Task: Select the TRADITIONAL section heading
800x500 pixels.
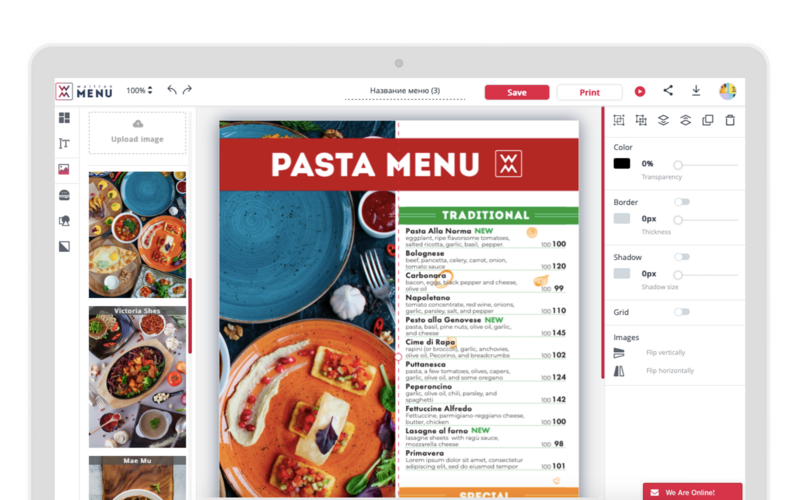Action: click(x=485, y=215)
